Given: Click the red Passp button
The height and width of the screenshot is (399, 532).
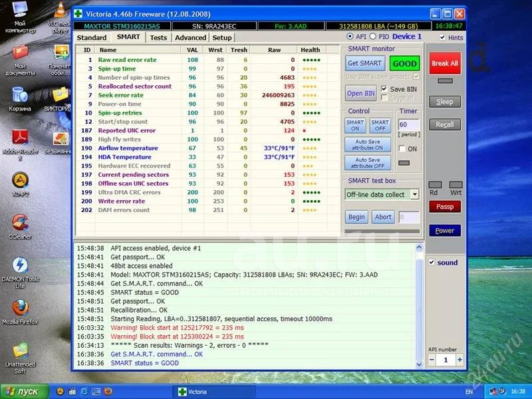Looking at the screenshot, I should [445, 207].
